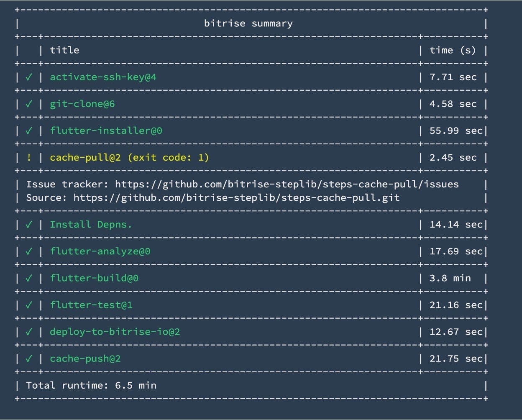Click the checkmark beside Install Depns.
The height and width of the screenshot is (420, 522).
tap(29, 225)
